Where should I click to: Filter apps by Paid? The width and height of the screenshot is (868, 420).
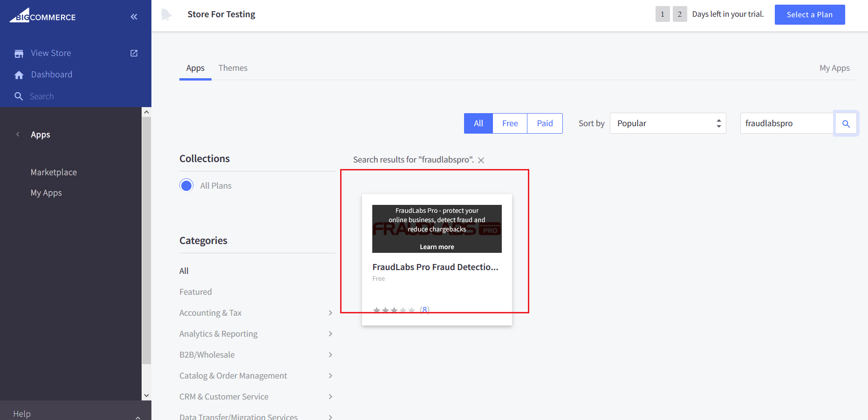click(545, 123)
